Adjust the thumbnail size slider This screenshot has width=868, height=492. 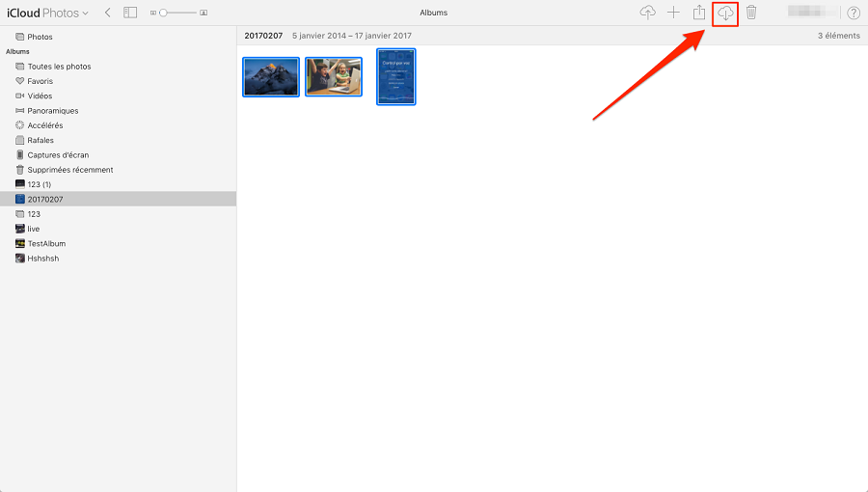(x=178, y=13)
